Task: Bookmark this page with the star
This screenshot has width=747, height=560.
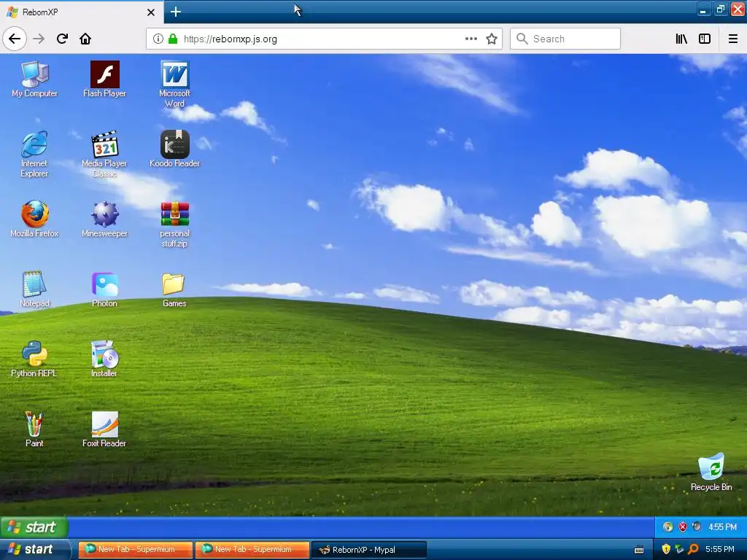Action: [x=492, y=39]
